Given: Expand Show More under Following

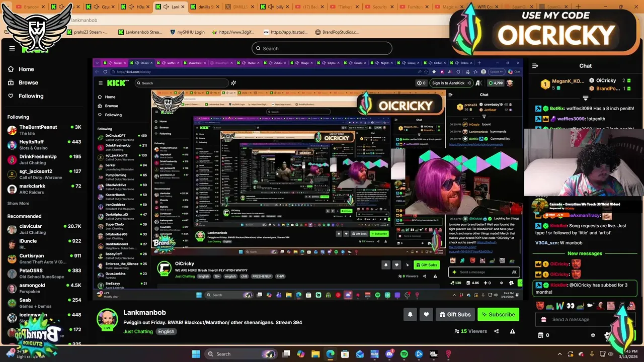Looking at the screenshot, I should (18, 204).
